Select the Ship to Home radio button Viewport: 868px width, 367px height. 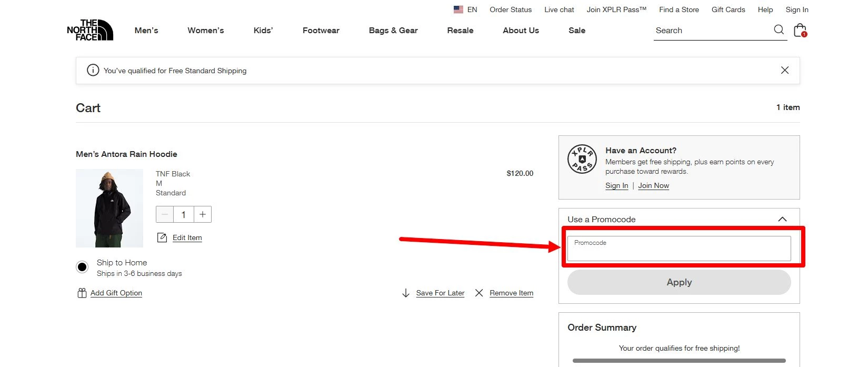pos(82,267)
